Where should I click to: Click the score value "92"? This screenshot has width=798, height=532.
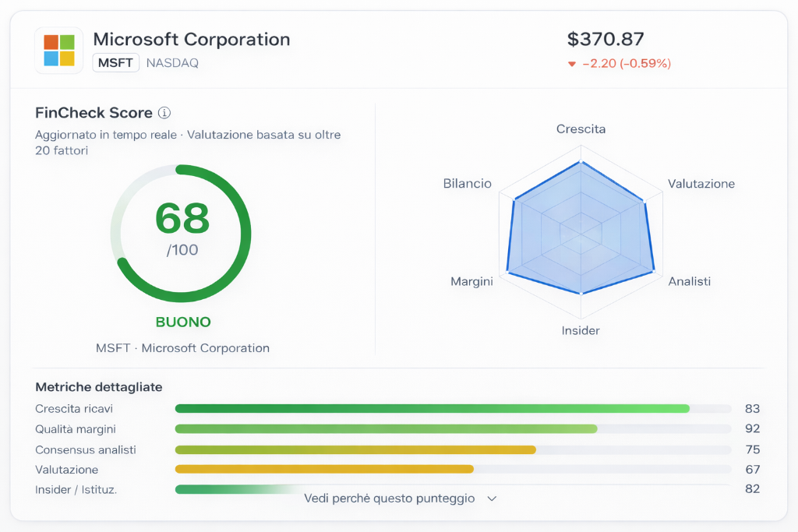click(752, 428)
